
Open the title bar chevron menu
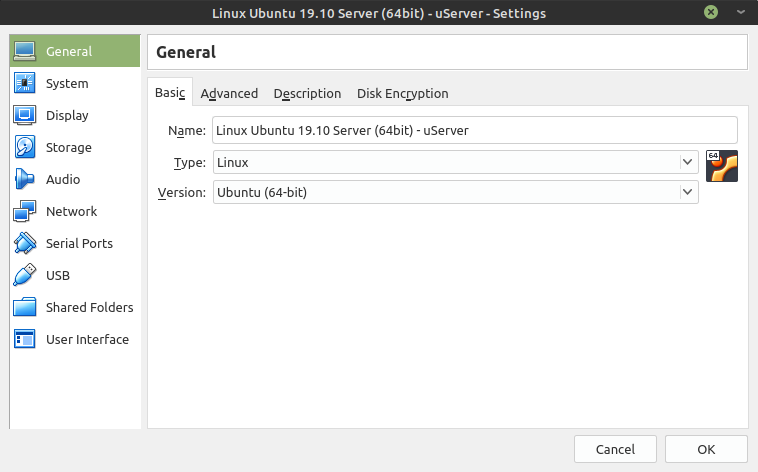(x=741, y=12)
